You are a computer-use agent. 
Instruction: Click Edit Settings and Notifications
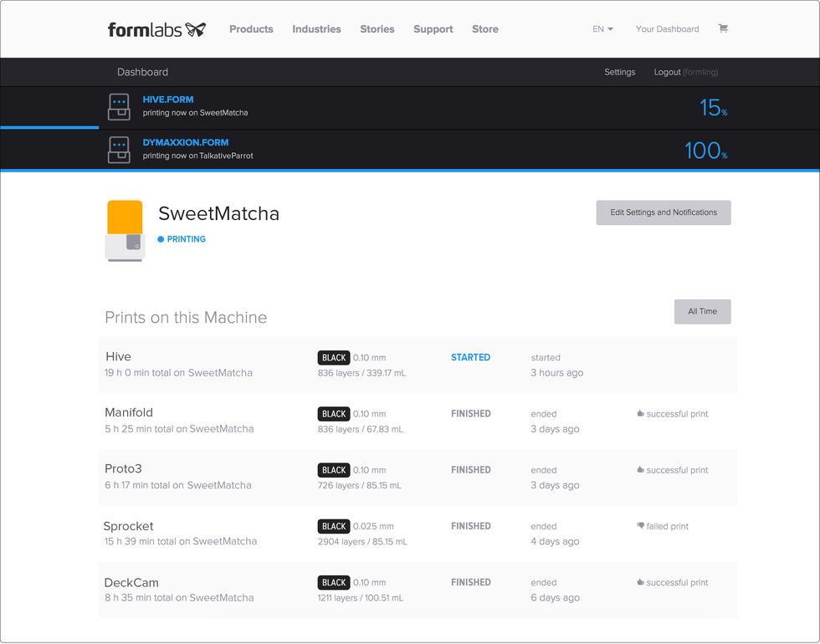(663, 212)
